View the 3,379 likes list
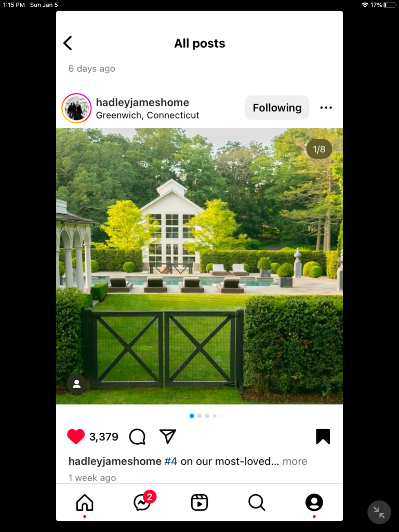This screenshot has width=399, height=532. pos(103,436)
